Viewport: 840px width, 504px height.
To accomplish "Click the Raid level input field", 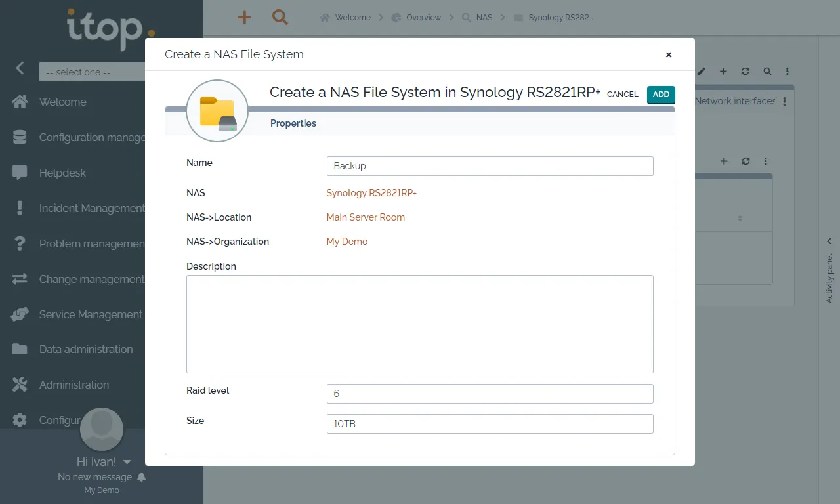I will click(x=490, y=394).
